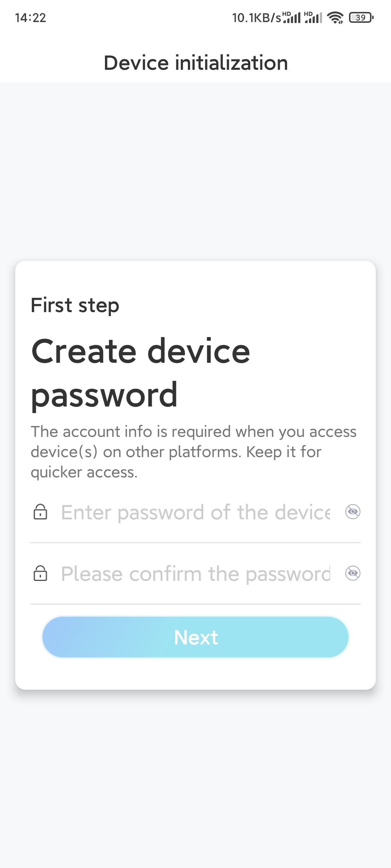Tap the 'Device initialization' page title
The height and width of the screenshot is (868, 391).
click(195, 63)
